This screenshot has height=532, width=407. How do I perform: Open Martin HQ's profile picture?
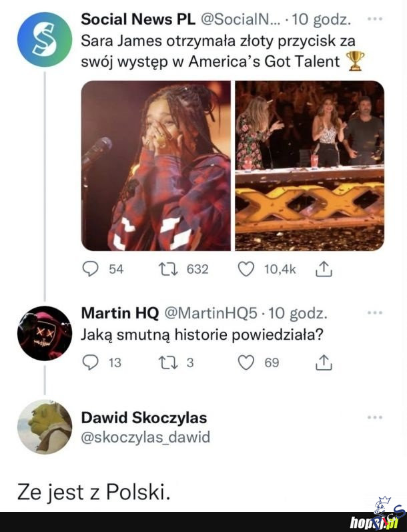pos(45,333)
